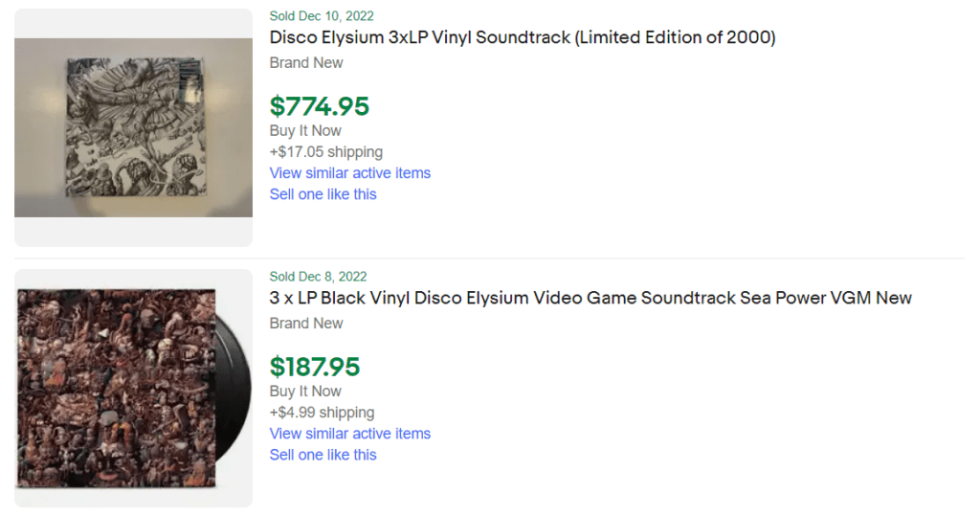View similar active items for the $187.95 listing
The image size is (980, 516).
coord(349,434)
